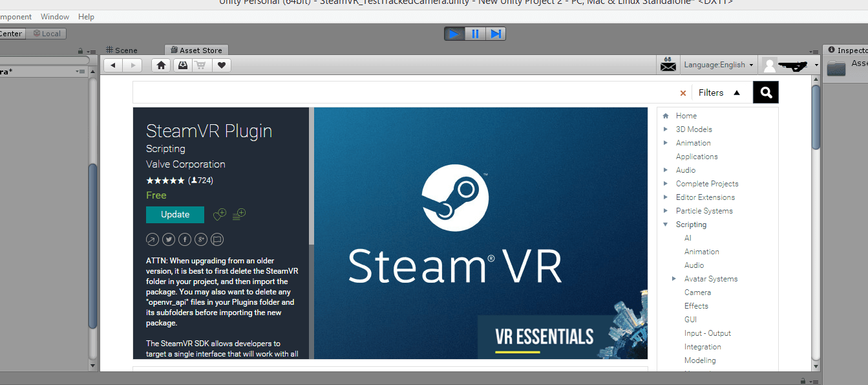Open the Window menu
868x385 pixels.
coord(55,17)
